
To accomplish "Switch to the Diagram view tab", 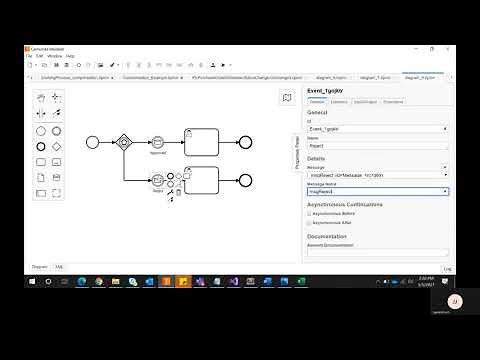I will (x=40, y=267).
